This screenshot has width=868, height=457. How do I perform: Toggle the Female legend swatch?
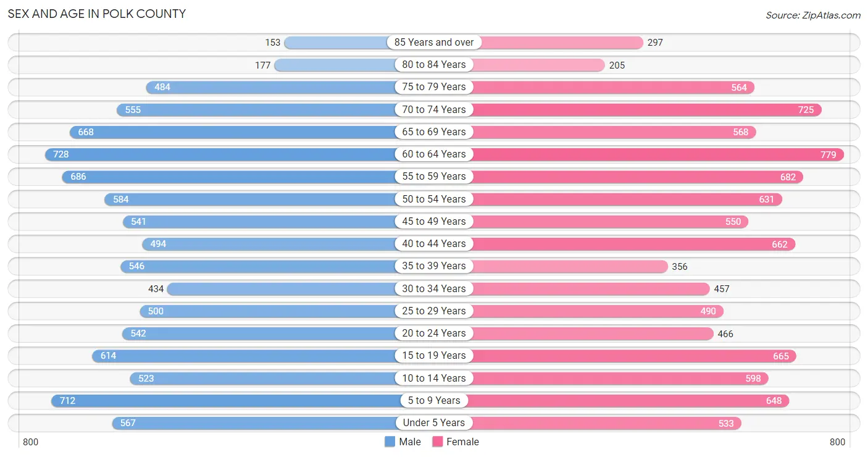(438, 442)
